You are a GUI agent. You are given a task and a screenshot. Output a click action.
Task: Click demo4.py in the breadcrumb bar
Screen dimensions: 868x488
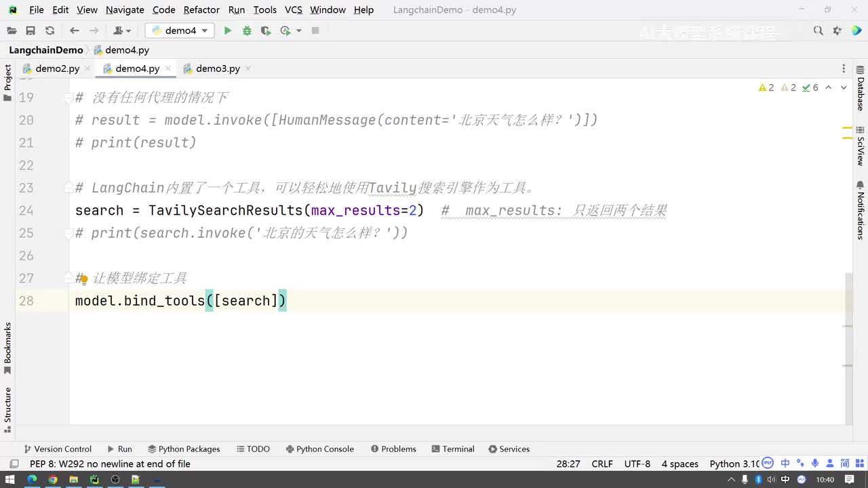tap(121, 50)
